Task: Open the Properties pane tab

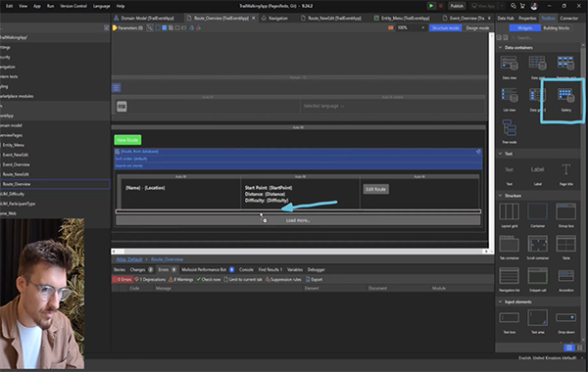Action: [x=527, y=18]
